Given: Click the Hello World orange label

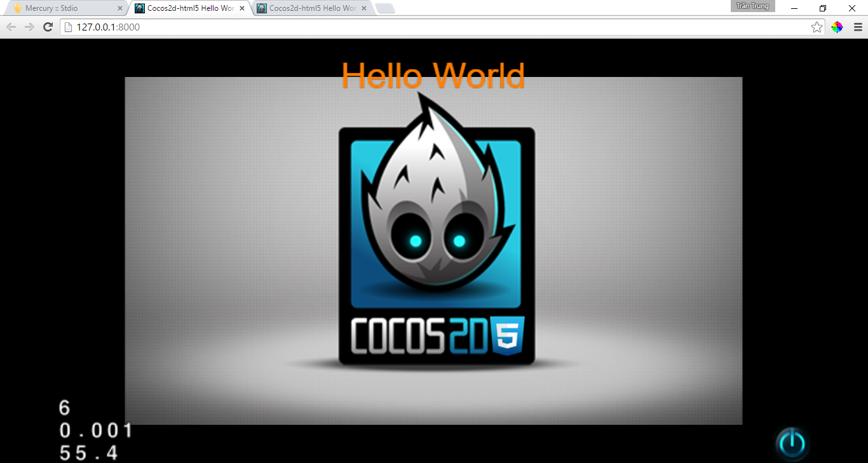Looking at the screenshot, I should (x=433, y=76).
